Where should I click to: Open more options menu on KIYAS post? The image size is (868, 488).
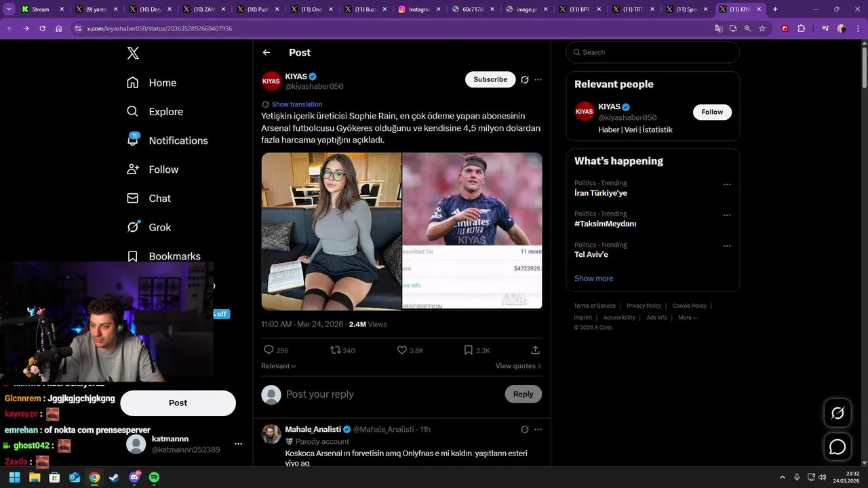pyautogui.click(x=538, y=80)
